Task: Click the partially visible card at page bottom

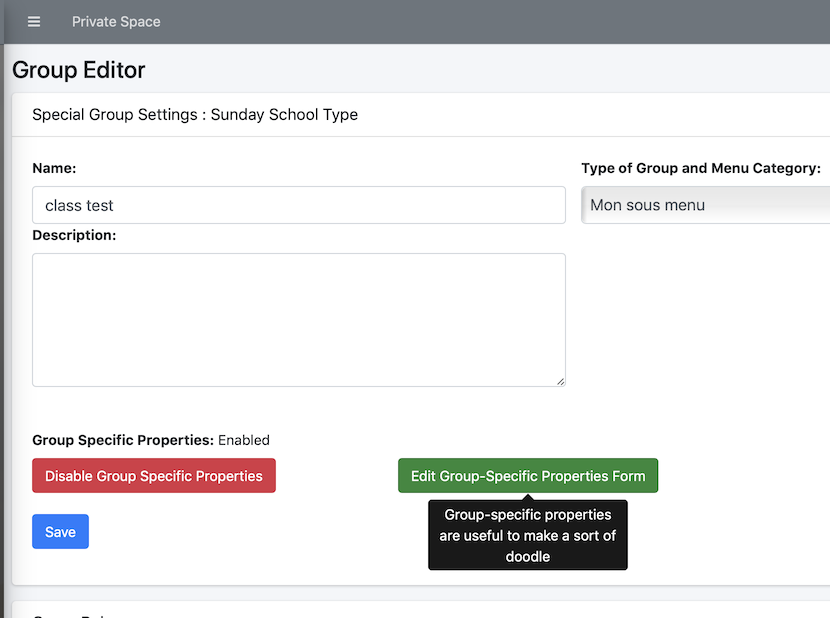Action: coord(421,610)
